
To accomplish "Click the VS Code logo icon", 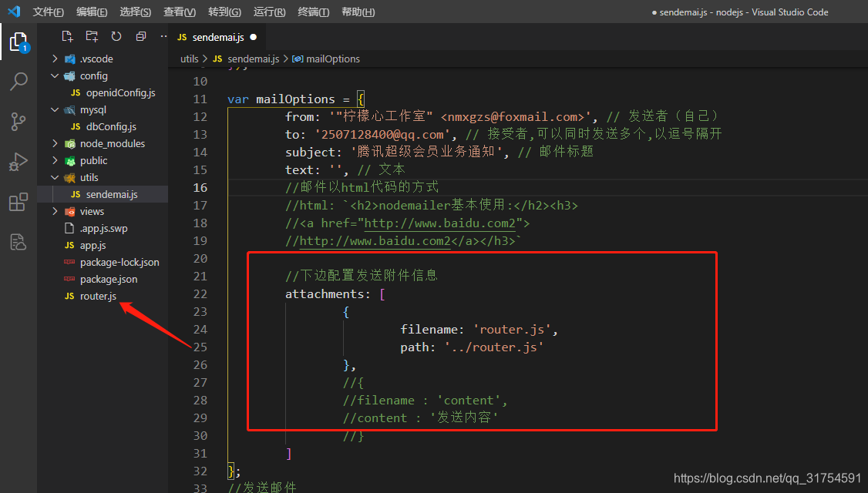I will click(x=14, y=11).
